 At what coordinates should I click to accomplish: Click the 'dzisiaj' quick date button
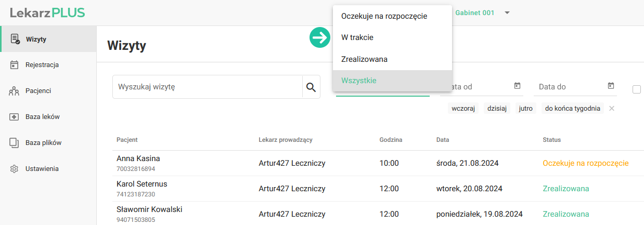tap(498, 109)
